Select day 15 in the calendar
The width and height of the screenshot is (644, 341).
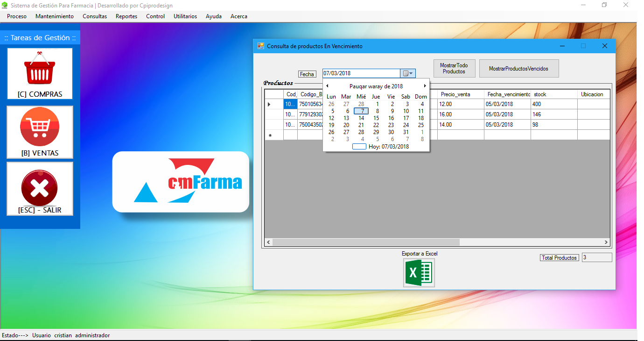[376, 118]
